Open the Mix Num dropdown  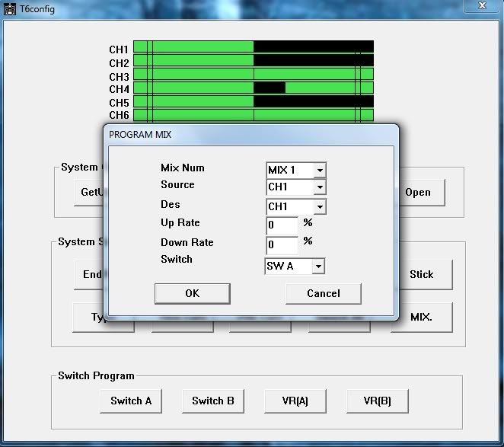tap(319, 171)
